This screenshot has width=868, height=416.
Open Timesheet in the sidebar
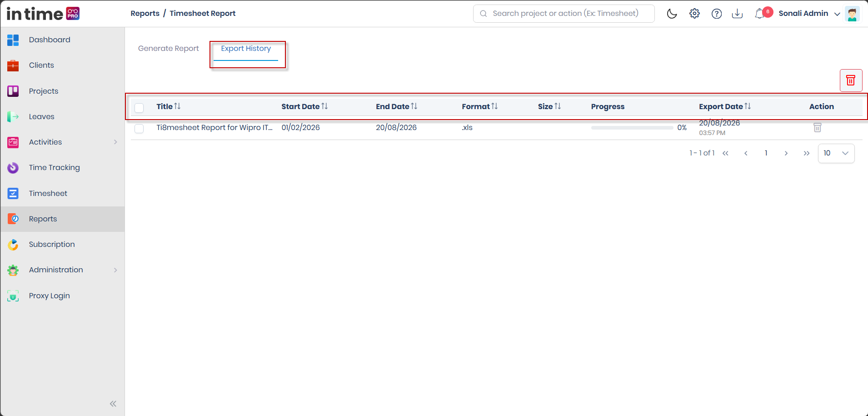click(63, 194)
